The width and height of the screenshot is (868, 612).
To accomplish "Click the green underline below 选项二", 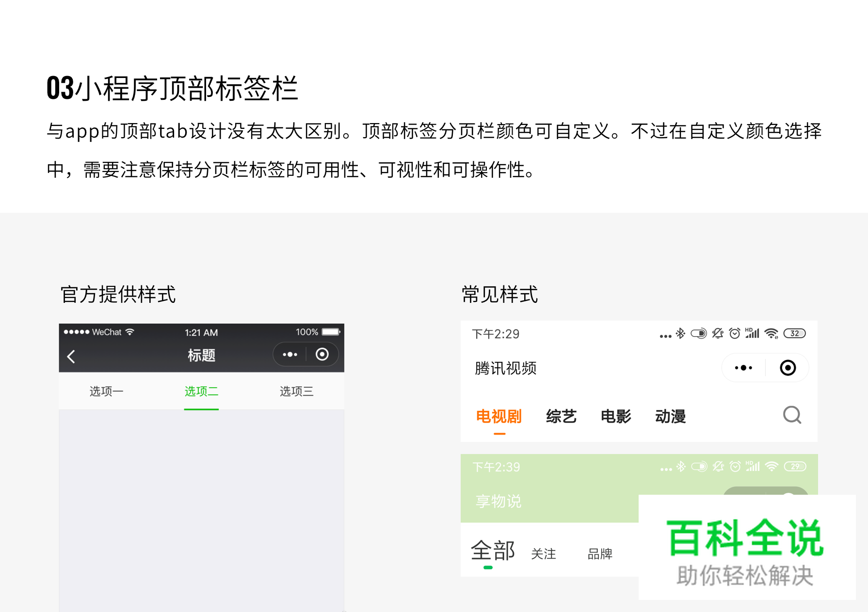I will pos(201,409).
